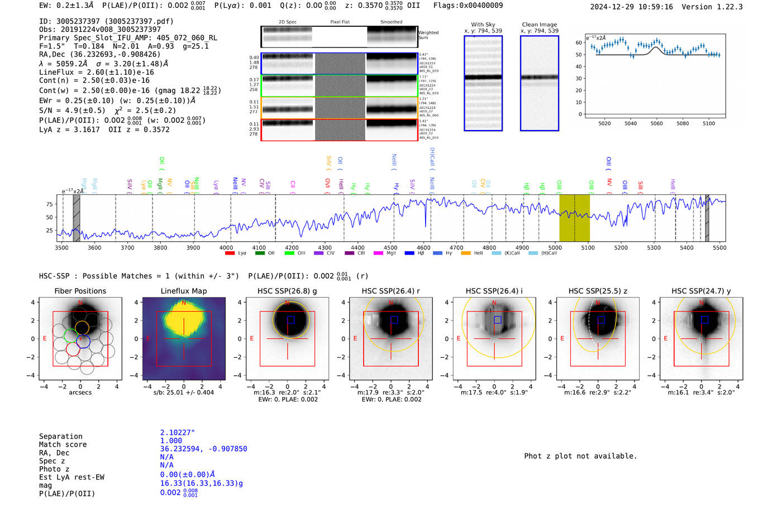The height and width of the screenshot is (532, 782).
Task: Click the LyA z = 3.1617 line
Action: 104,129
